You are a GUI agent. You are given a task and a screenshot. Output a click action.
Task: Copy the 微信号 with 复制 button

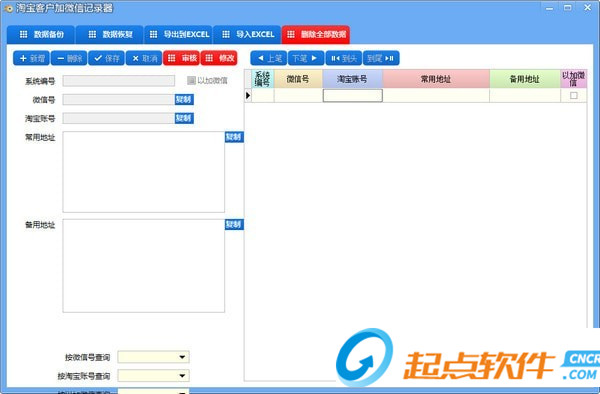184,99
